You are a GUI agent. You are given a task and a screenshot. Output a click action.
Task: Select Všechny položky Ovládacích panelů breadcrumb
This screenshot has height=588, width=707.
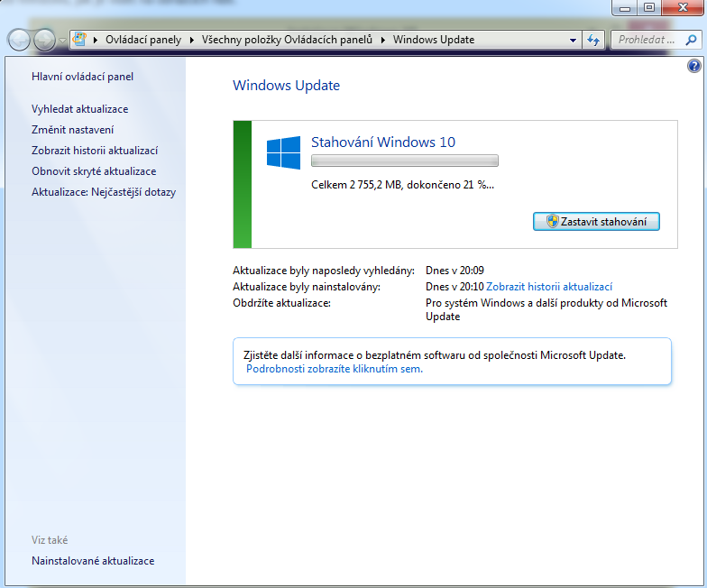[287, 40]
